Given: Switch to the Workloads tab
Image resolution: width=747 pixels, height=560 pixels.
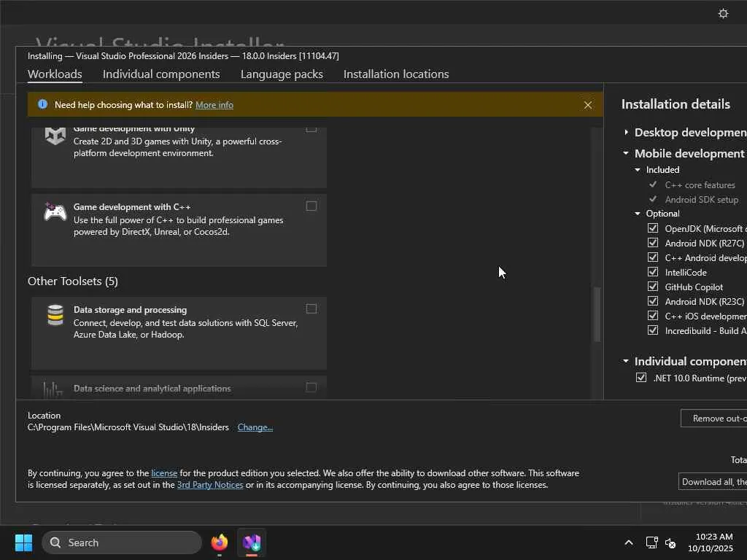Looking at the screenshot, I should (x=55, y=74).
